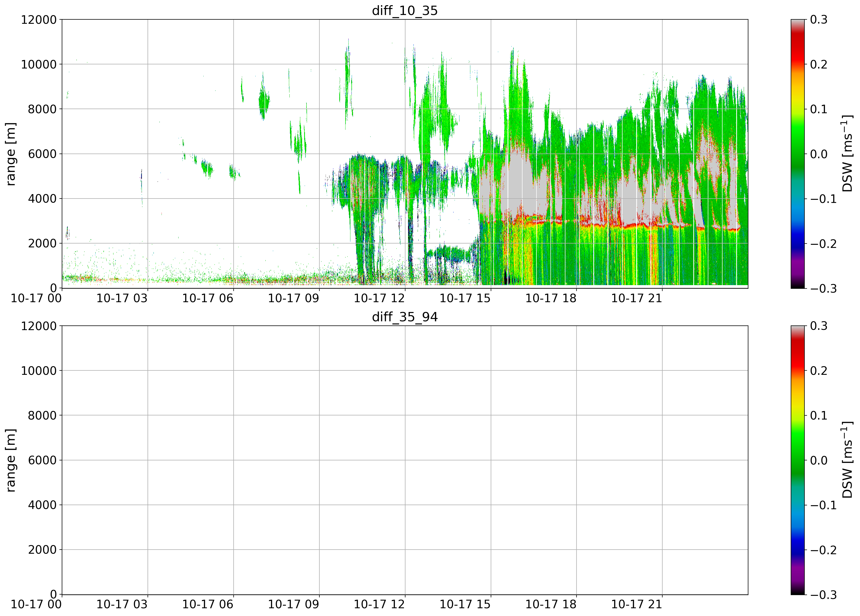Image resolution: width=860 pixels, height=616 pixels.
Task: Click the 12000 y-tick on the diff_10_35 plot
Action: tap(38, 19)
